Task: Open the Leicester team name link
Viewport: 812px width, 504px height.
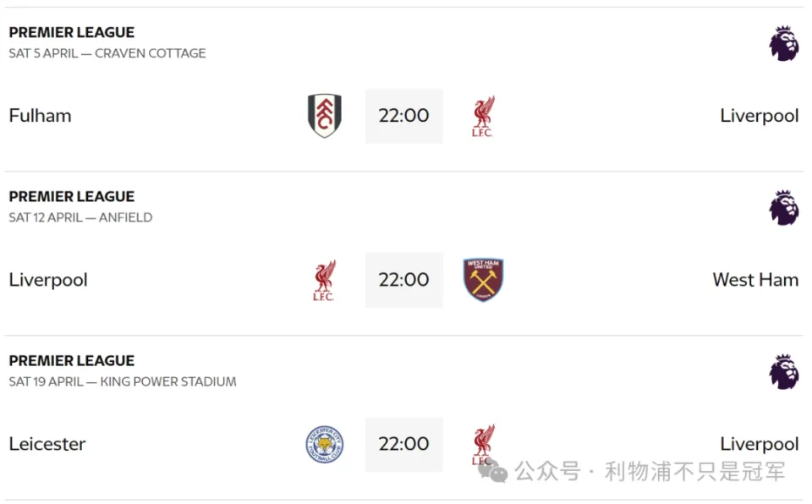Action: pyautogui.click(x=47, y=444)
